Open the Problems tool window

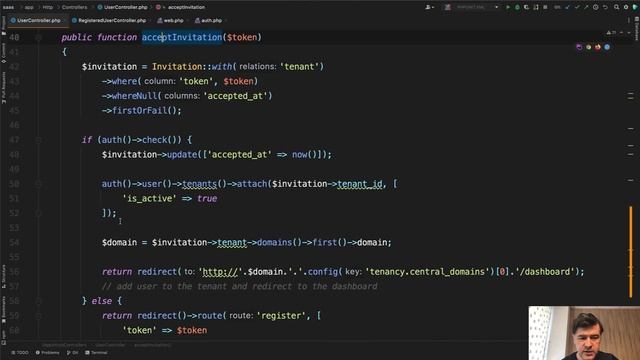click(x=48, y=353)
